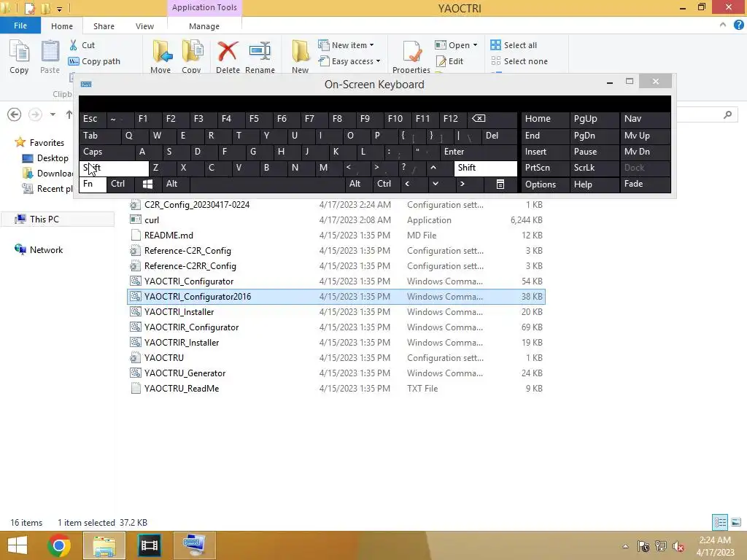Expand the Open dropdown arrow

(x=475, y=45)
